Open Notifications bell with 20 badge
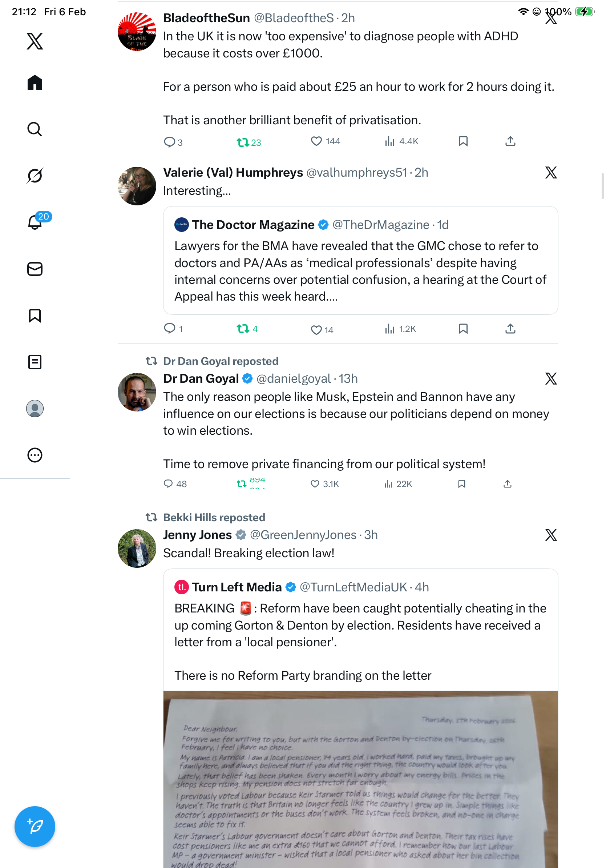This screenshot has height=868, width=606. click(x=35, y=222)
